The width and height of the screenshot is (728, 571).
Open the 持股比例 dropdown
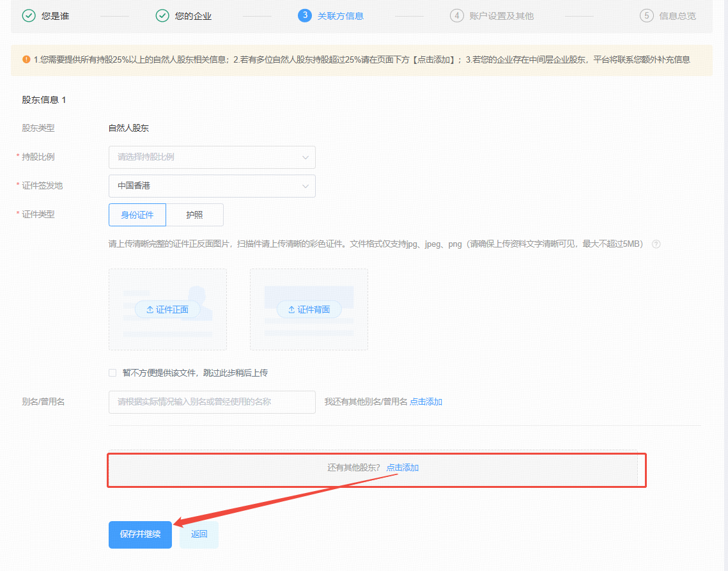point(212,157)
